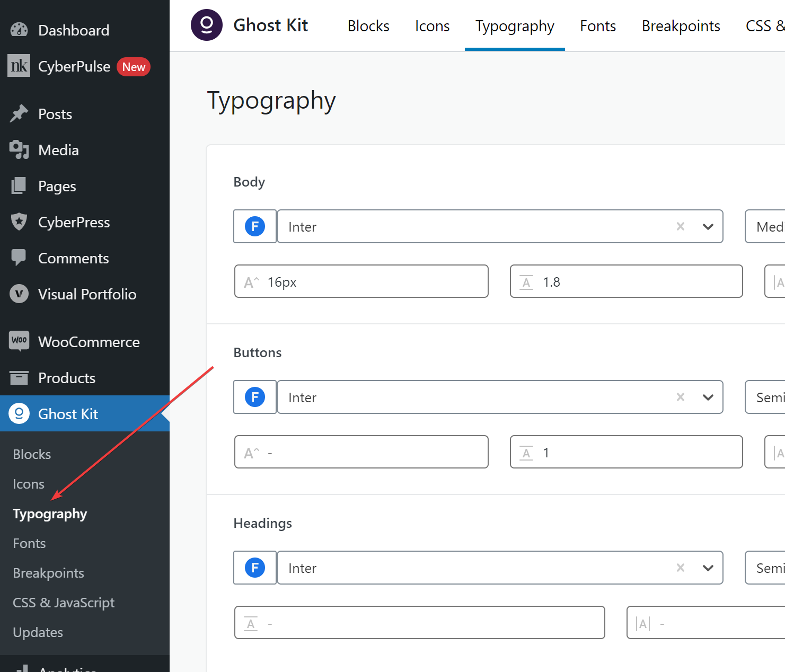Click the Buttons font size field
Image resolution: width=785 pixels, height=672 pixels.
361,452
